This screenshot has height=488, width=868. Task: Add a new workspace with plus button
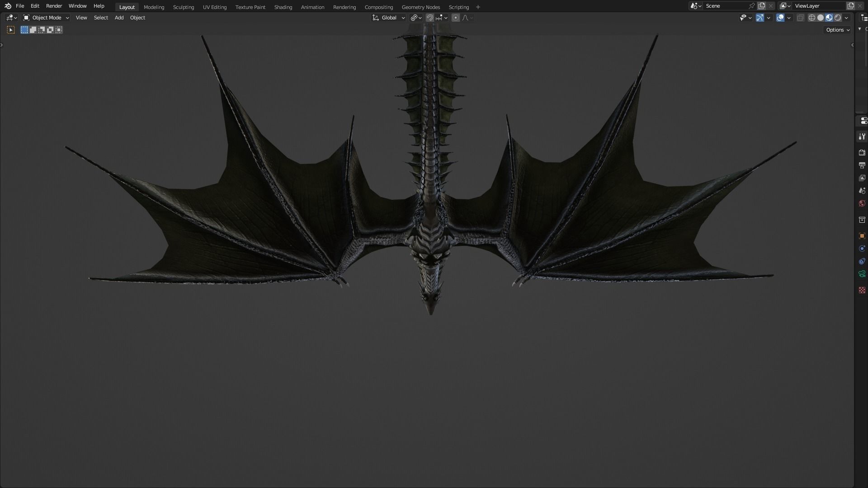point(478,7)
